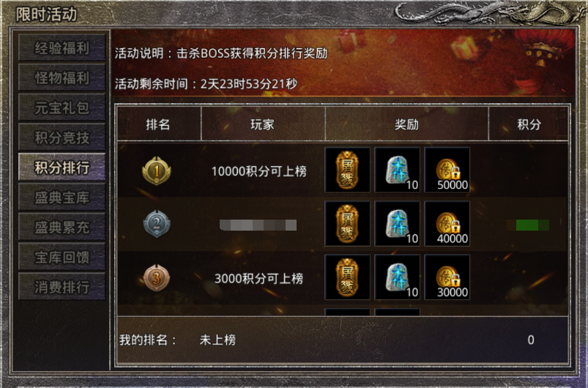Select the 积分排行 tab
The height and width of the screenshot is (388, 588).
[62, 167]
